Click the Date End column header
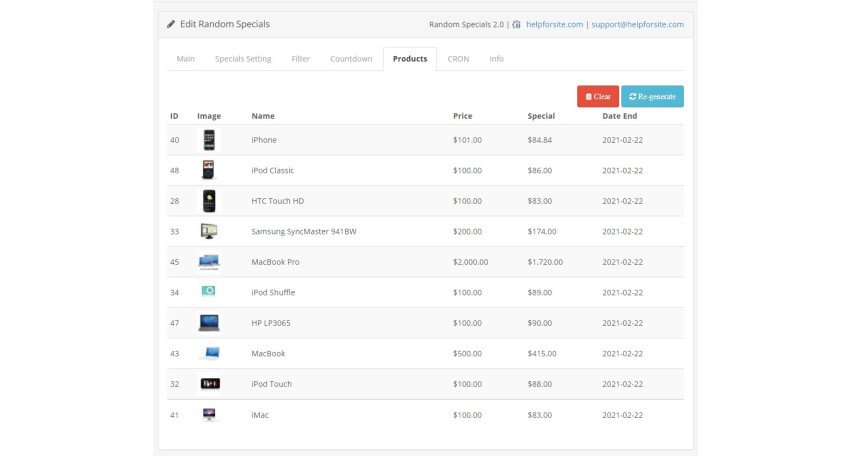852x456 pixels. [619, 116]
